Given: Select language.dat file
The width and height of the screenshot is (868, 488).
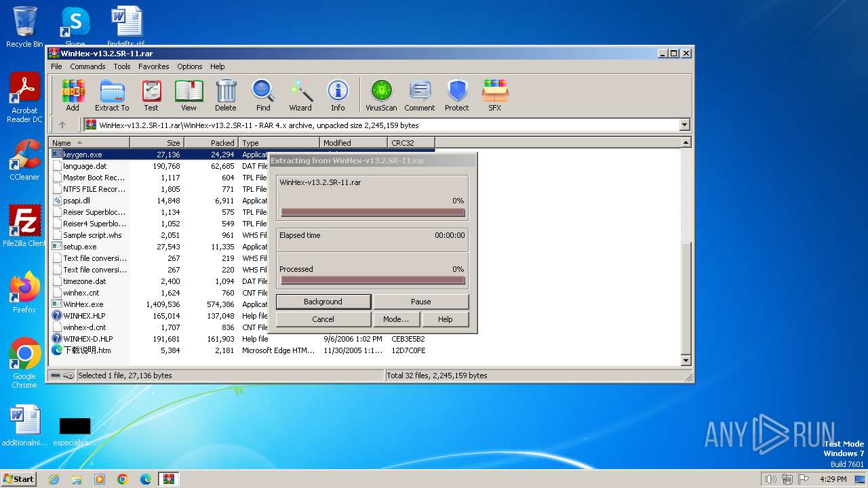Looking at the screenshot, I should point(85,166).
